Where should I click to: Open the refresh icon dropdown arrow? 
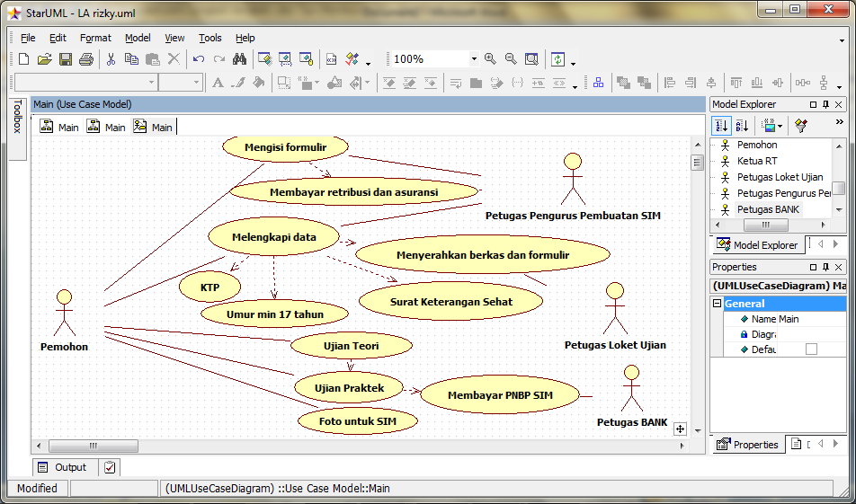click(573, 64)
